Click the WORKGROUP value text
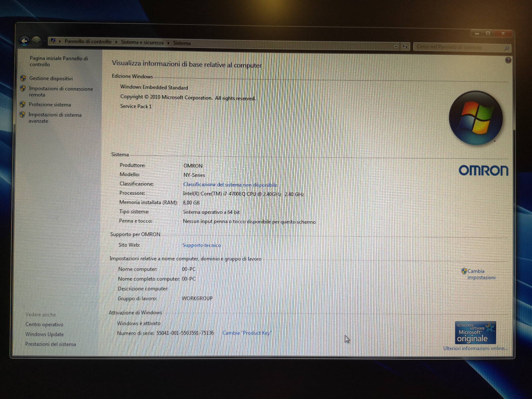The height and width of the screenshot is (399, 532). tap(197, 298)
